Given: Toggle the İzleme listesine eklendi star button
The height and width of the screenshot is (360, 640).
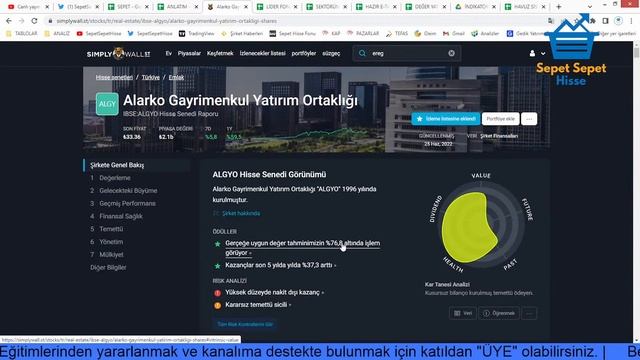Looking at the screenshot, I should (x=446, y=119).
